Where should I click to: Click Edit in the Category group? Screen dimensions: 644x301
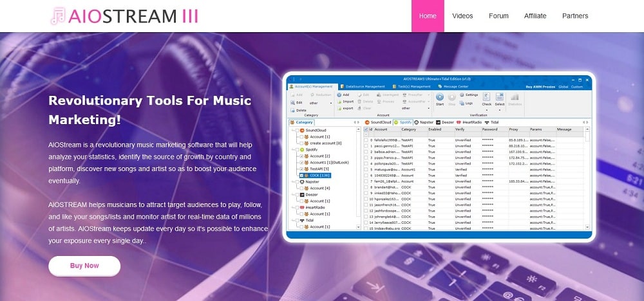296,102
